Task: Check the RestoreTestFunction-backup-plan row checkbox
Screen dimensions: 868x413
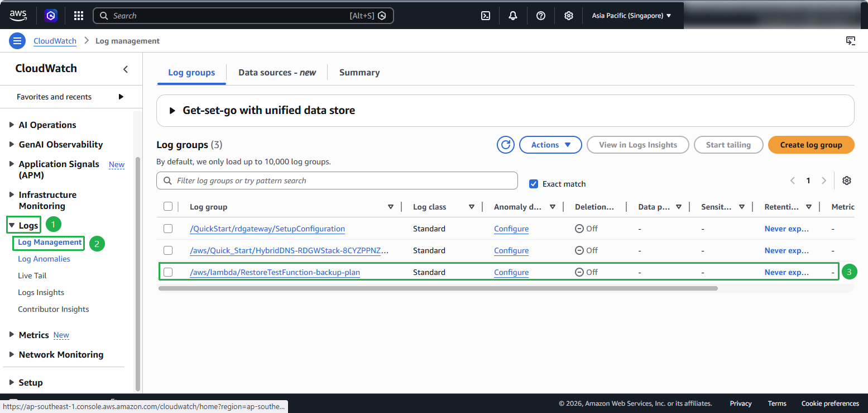Action: 168,272
